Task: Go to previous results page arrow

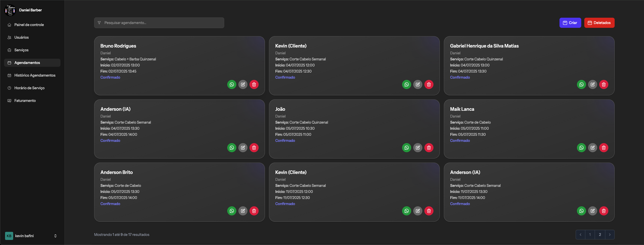Action: tap(580, 235)
